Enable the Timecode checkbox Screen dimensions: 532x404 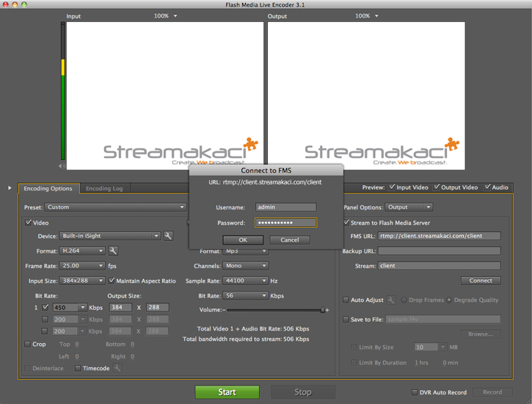click(x=78, y=368)
